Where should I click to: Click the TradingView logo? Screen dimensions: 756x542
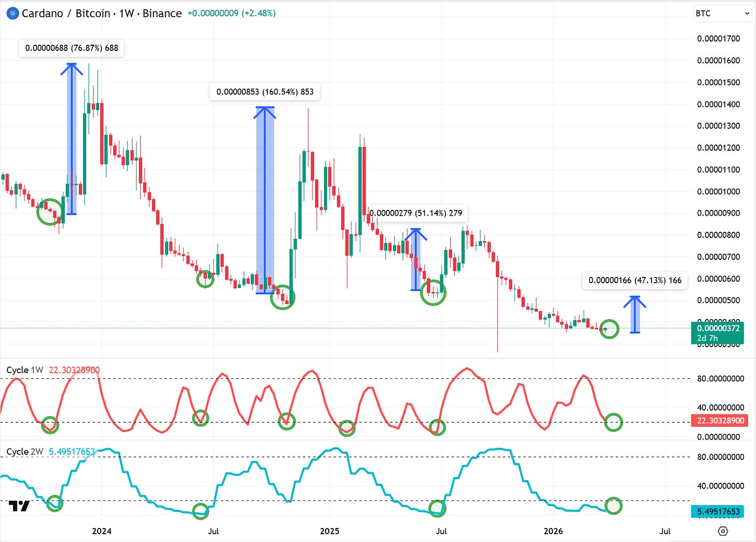pos(19,506)
